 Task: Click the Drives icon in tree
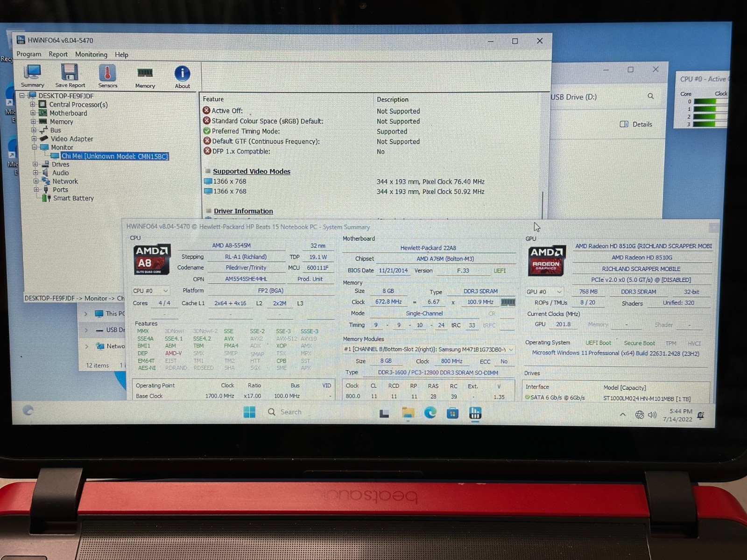pos(45,164)
